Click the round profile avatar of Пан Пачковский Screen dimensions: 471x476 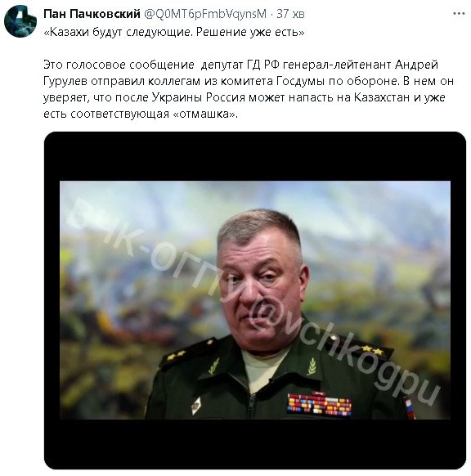coord(20,21)
